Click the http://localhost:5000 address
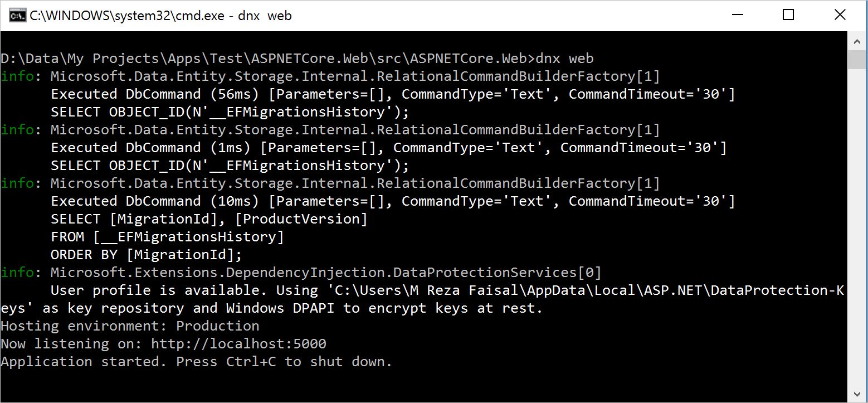The height and width of the screenshot is (403, 868). point(238,344)
